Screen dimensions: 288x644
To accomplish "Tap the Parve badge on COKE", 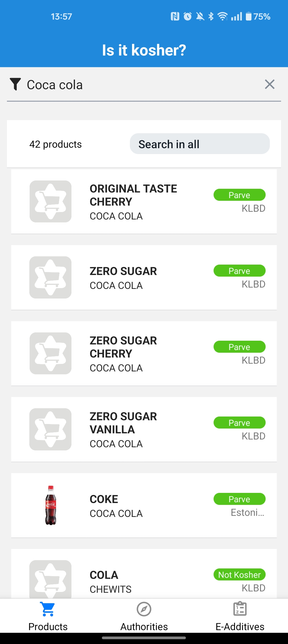I will (239, 499).
